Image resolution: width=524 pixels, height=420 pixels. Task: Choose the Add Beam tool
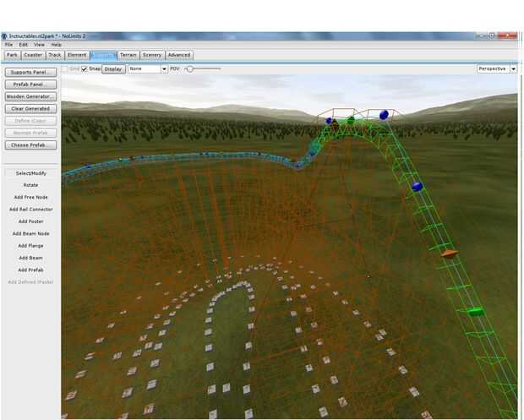click(x=30, y=258)
